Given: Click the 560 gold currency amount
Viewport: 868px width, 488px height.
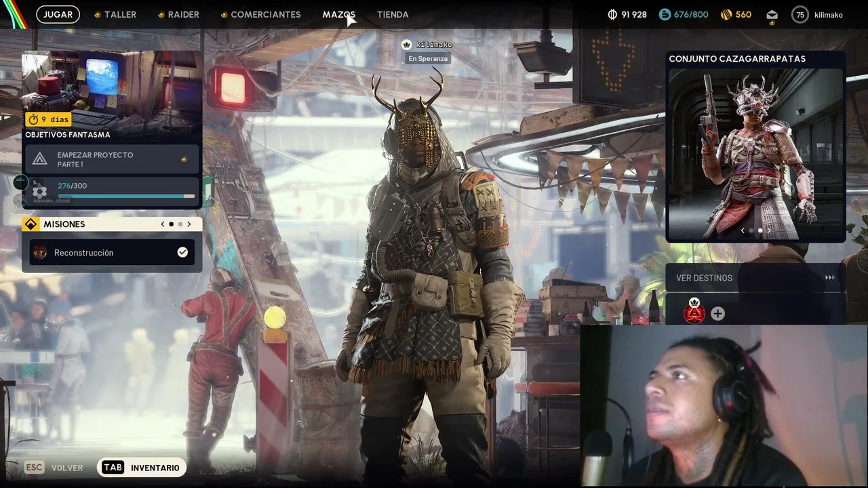Looking at the screenshot, I should tap(743, 14).
